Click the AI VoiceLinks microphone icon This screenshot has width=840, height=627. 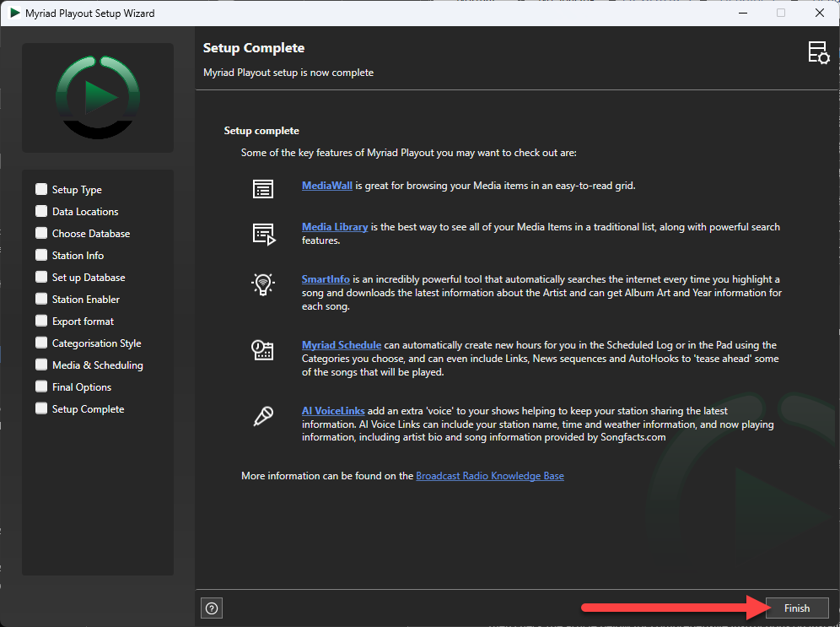tap(263, 416)
